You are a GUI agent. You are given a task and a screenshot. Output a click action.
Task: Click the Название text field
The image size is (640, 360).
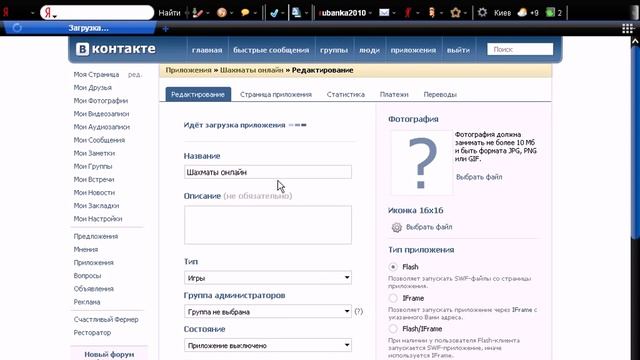point(268,172)
